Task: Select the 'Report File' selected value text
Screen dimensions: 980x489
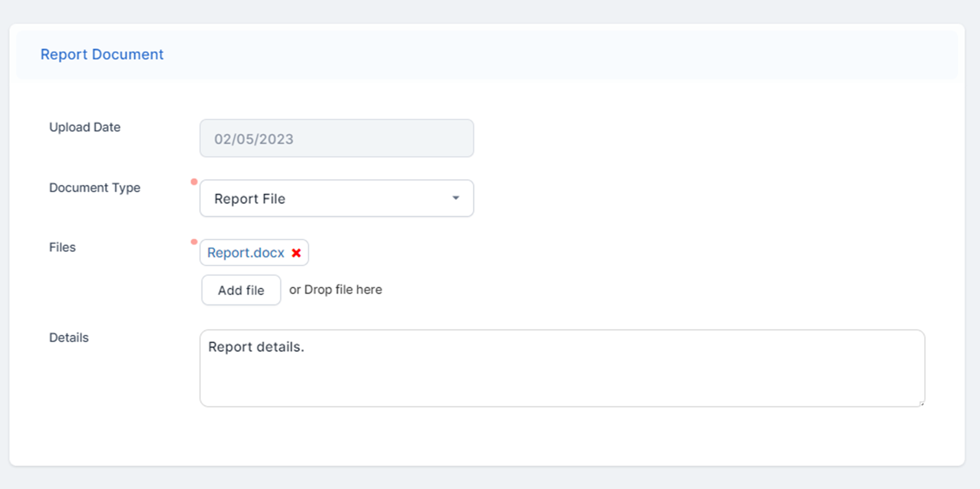Action: [x=249, y=199]
